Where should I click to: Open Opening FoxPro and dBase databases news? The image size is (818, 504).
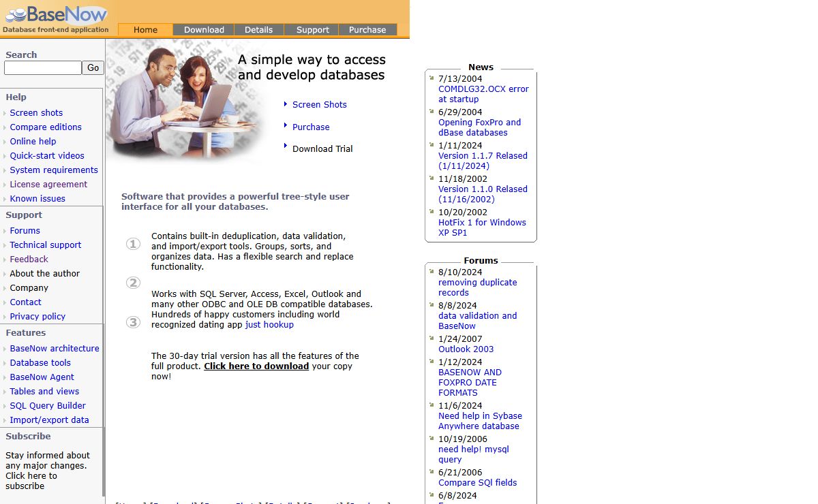[479, 127]
